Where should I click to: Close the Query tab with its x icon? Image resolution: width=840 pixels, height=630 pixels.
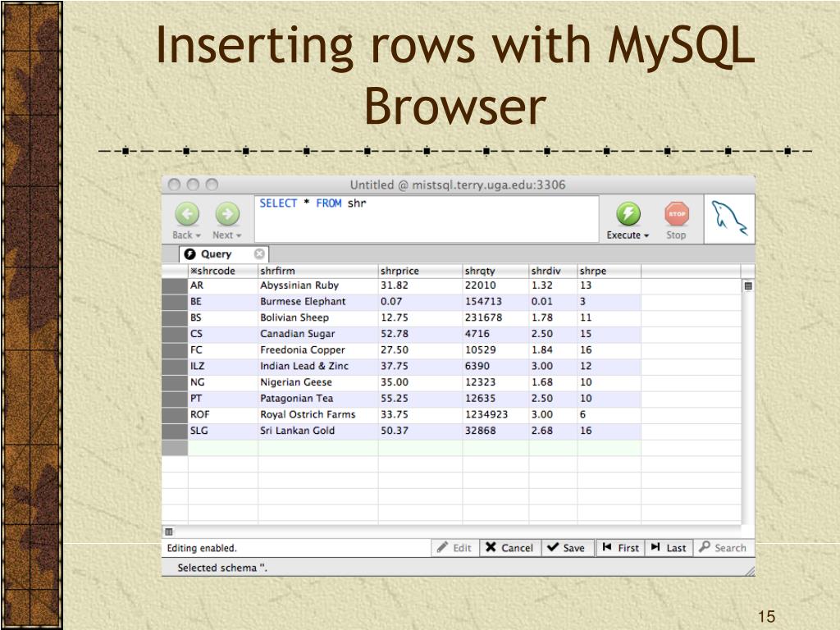click(259, 254)
